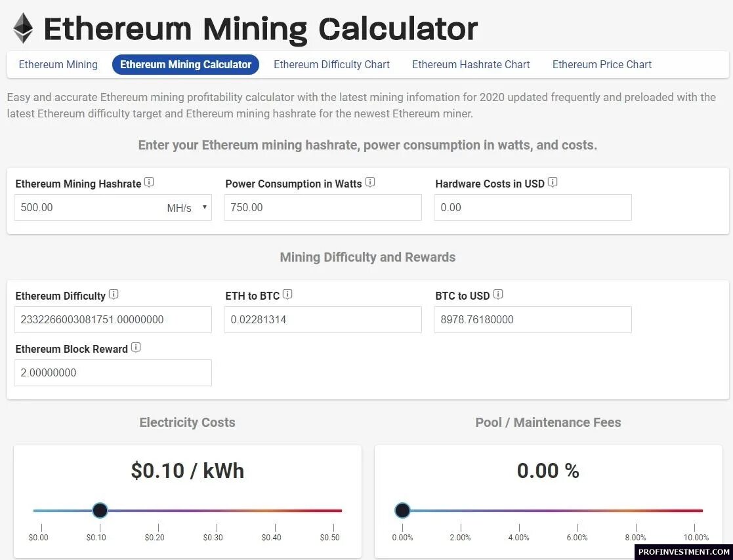733x560 pixels.
Task: Click the Pool / Maintenance Fees heading
Action: [x=548, y=422]
